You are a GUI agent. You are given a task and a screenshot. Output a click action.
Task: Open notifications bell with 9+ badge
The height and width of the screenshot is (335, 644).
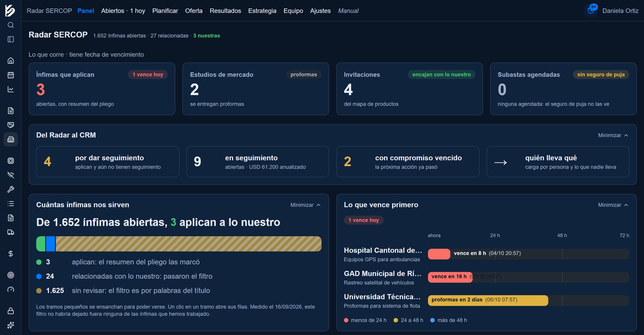(591, 10)
